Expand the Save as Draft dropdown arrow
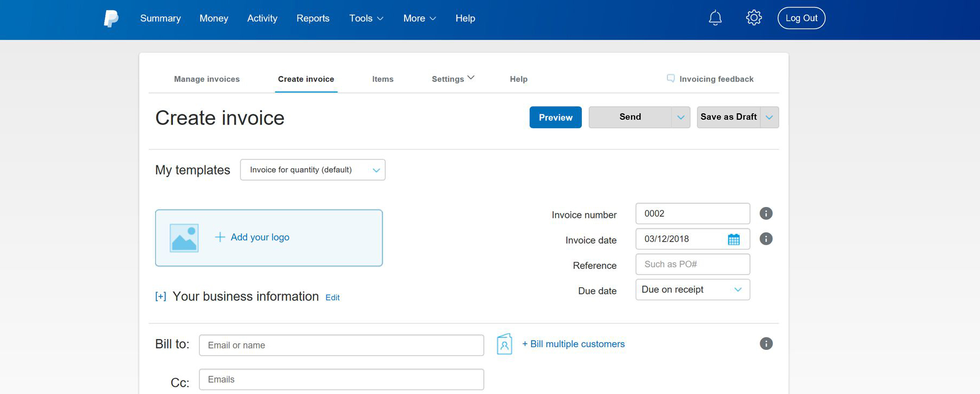 tap(769, 117)
